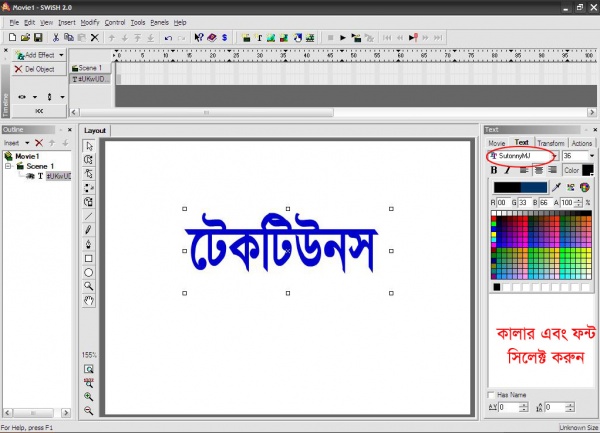Click the Zoom In icon below 155%
The height and width of the screenshot is (433, 600).
(88, 397)
